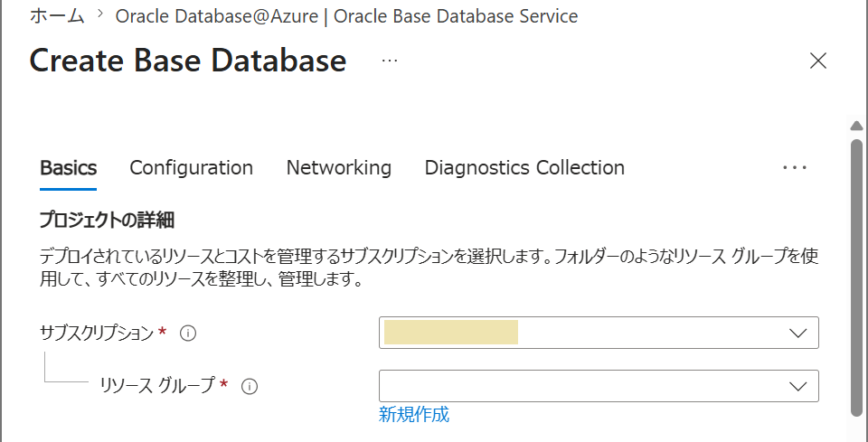This screenshot has height=442, width=868.
Task: Open the Oracle Base Database Service breadcrumb link
Action: (x=346, y=16)
